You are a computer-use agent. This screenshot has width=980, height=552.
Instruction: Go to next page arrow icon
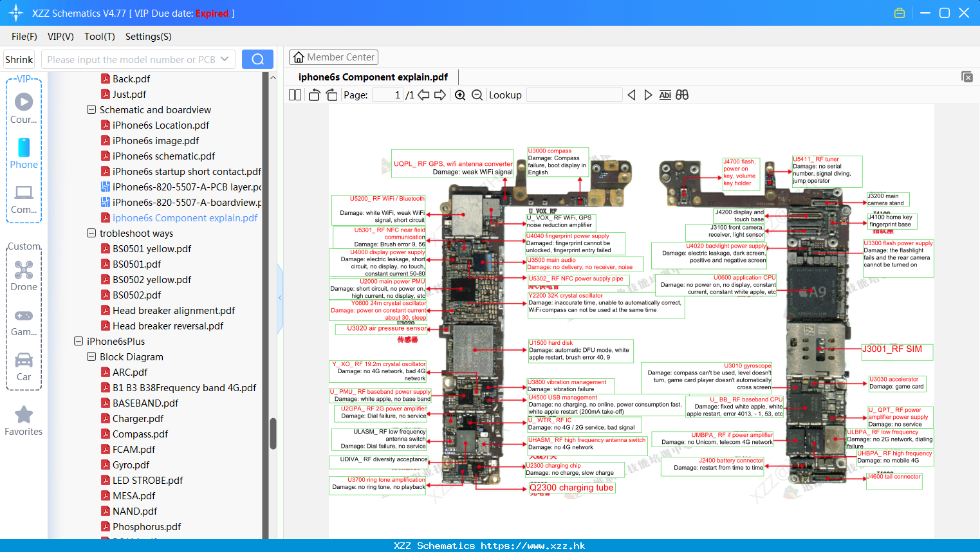click(x=440, y=95)
